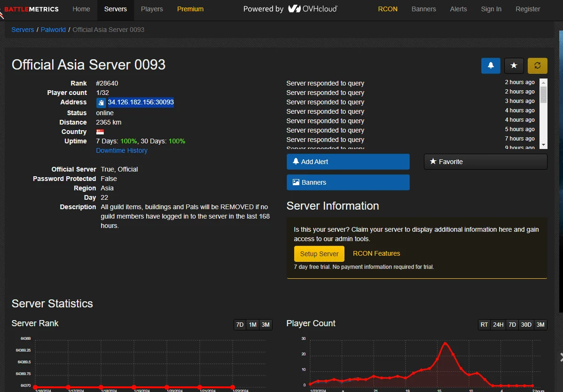
Task: Select 7D range for Player Count
Action: [x=512, y=324]
